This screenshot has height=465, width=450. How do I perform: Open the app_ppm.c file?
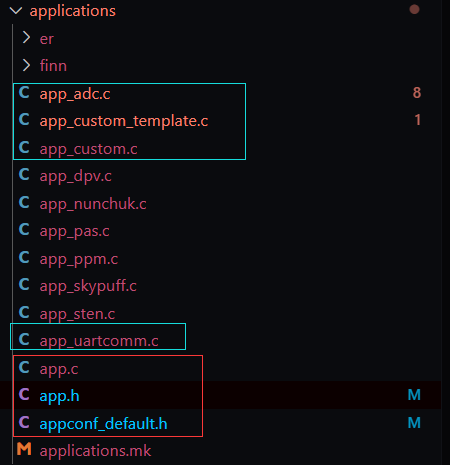(79, 259)
